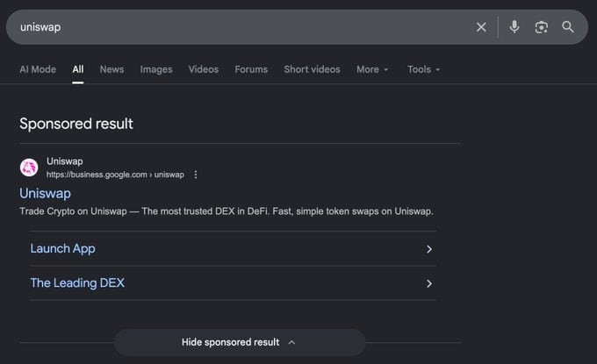The width and height of the screenshot is (597, 364).
Task: Follow the Launch App sitelink
Action: (63, 249)
